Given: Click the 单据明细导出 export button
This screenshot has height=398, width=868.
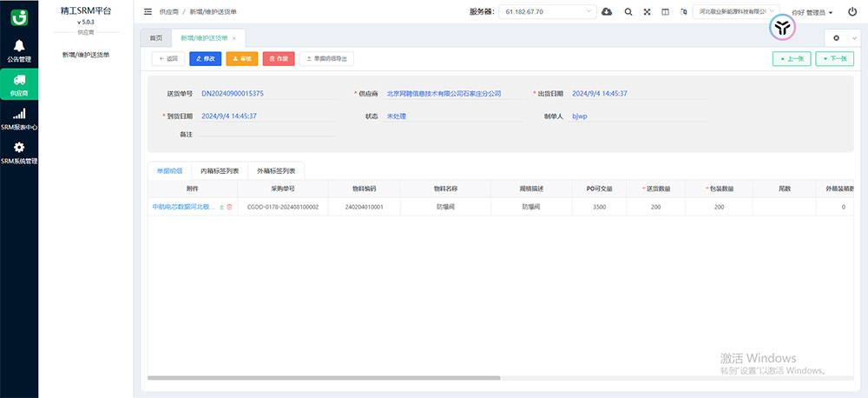Looking at the screenshot, I should click(326, 58).
